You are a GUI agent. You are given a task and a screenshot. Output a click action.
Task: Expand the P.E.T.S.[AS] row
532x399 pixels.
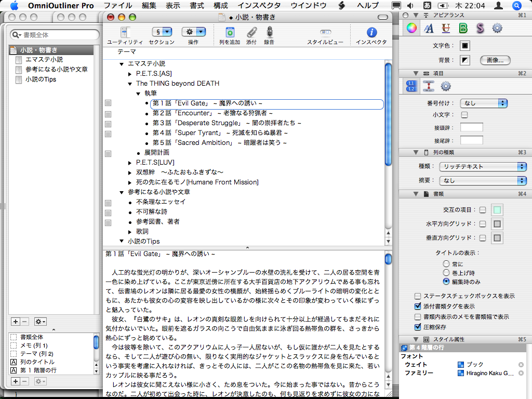129,74
